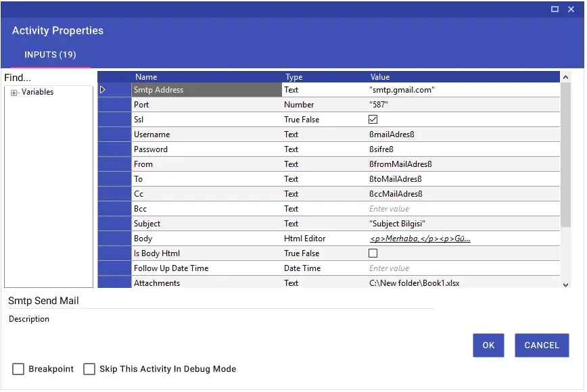The image size is (587, 392).
Task: Click the scroll down arrow of the inputs grid
Action: (565, 285)
